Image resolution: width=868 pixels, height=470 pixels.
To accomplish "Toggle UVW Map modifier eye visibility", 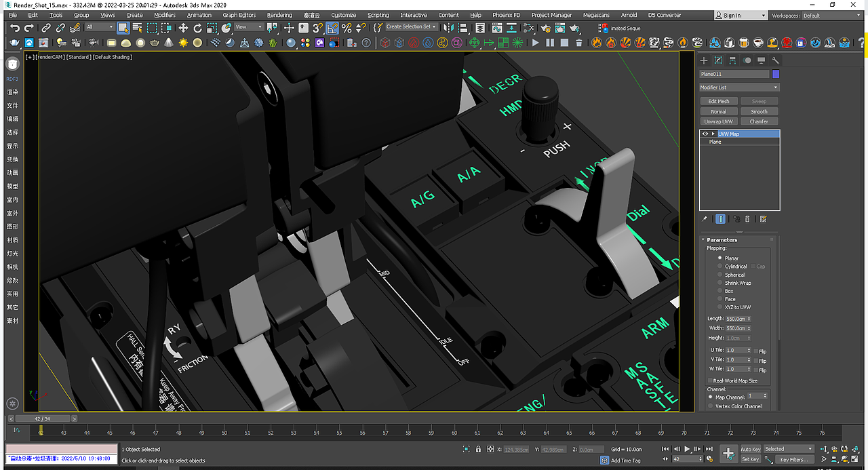I will click(705, 134).
